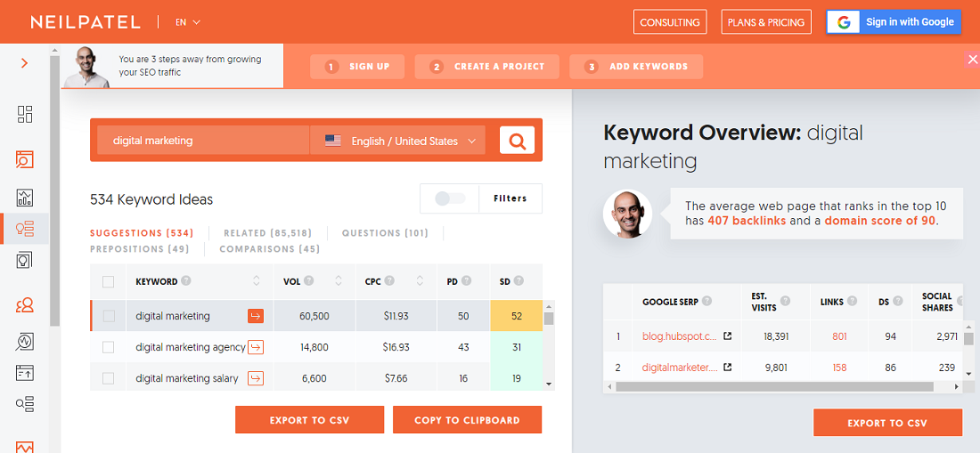
Task: Close the onboarding banner with X
Action: point(973,60)
